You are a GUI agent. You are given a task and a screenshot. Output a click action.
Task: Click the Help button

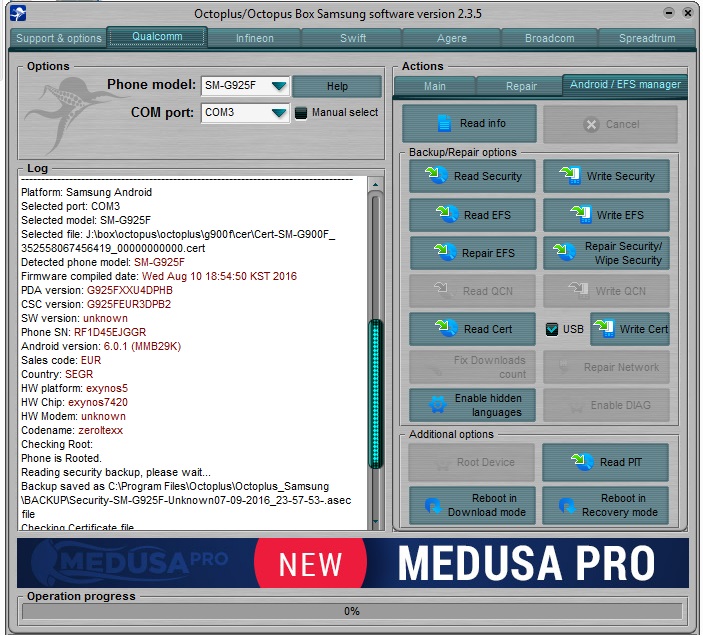pyautogui.click(x=337, y=86)
